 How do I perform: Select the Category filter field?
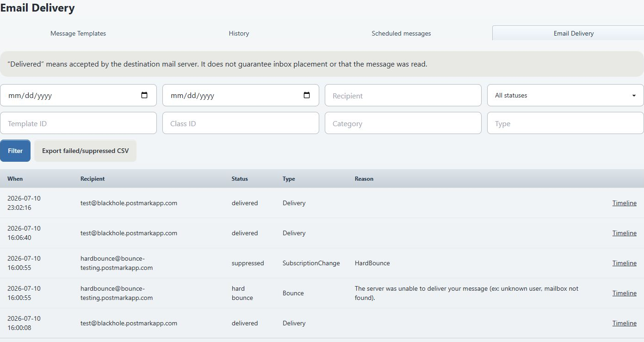tap(403, 123)
